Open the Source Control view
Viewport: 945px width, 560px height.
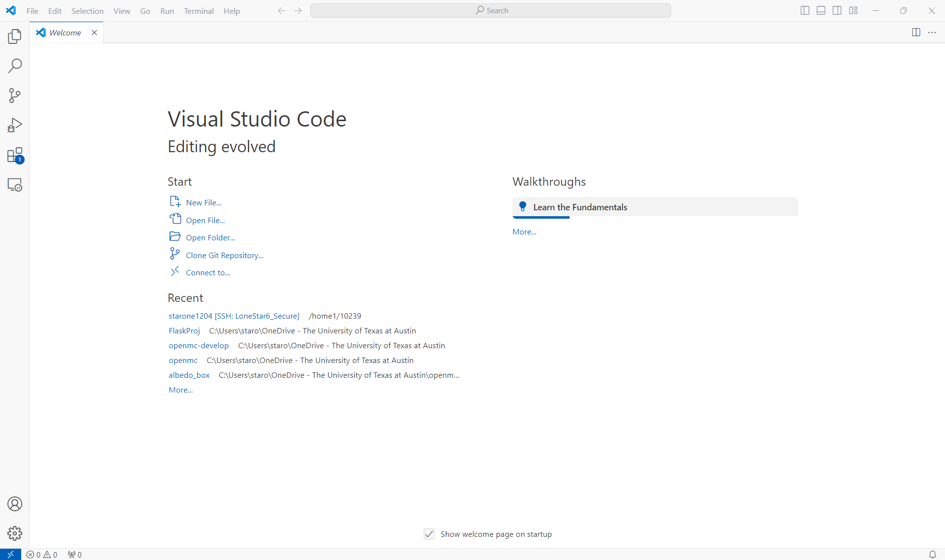15,96
